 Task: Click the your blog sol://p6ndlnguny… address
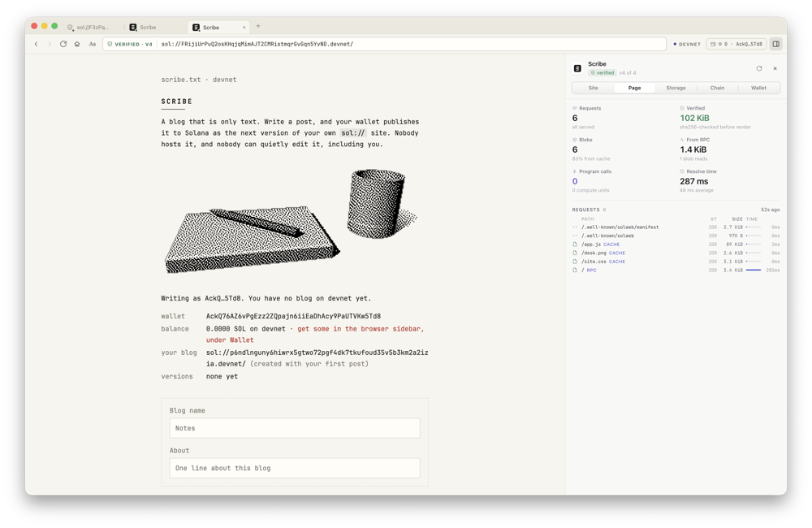click(x=317, y=358)
